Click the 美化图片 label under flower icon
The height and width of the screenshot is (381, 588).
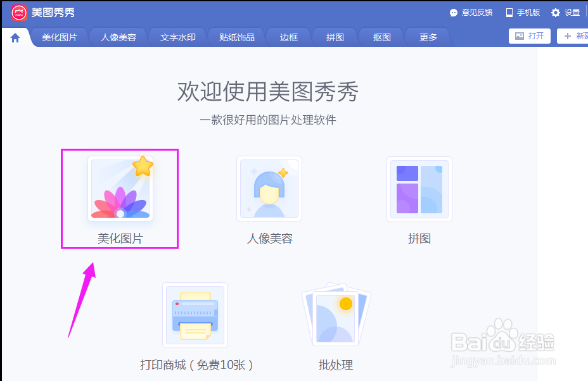pyautogui.click(x=120, y=239)
